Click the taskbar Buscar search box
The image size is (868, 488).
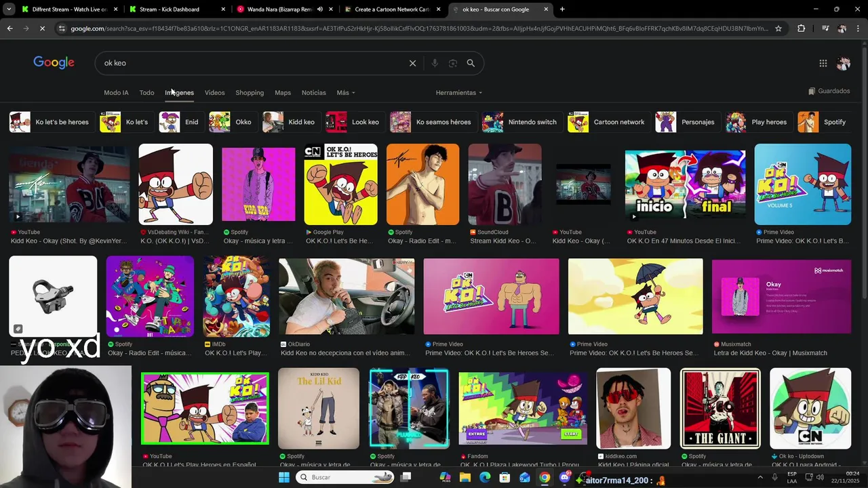pos(346,477)
